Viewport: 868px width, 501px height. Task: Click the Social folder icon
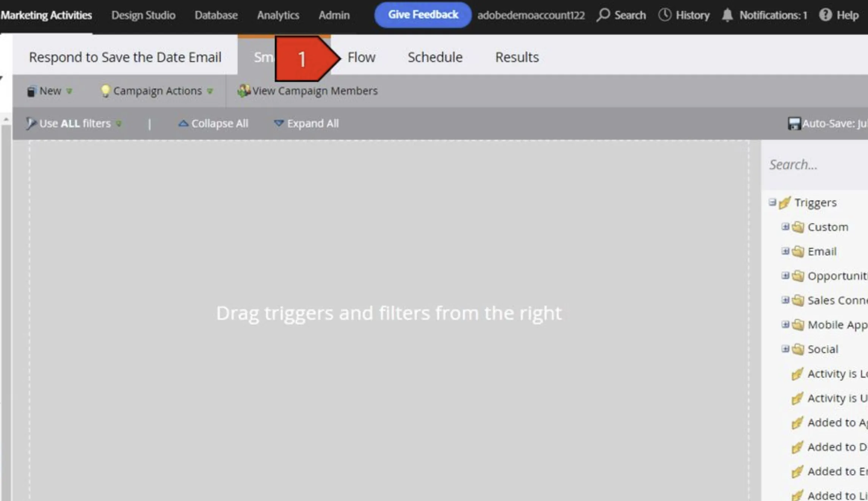[798, 349]
